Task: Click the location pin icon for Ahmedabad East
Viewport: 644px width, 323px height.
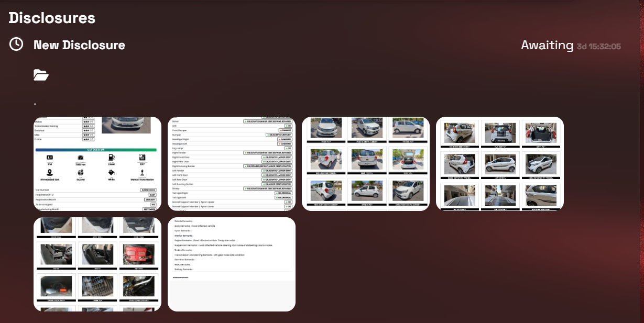Action: coord(50,172)
